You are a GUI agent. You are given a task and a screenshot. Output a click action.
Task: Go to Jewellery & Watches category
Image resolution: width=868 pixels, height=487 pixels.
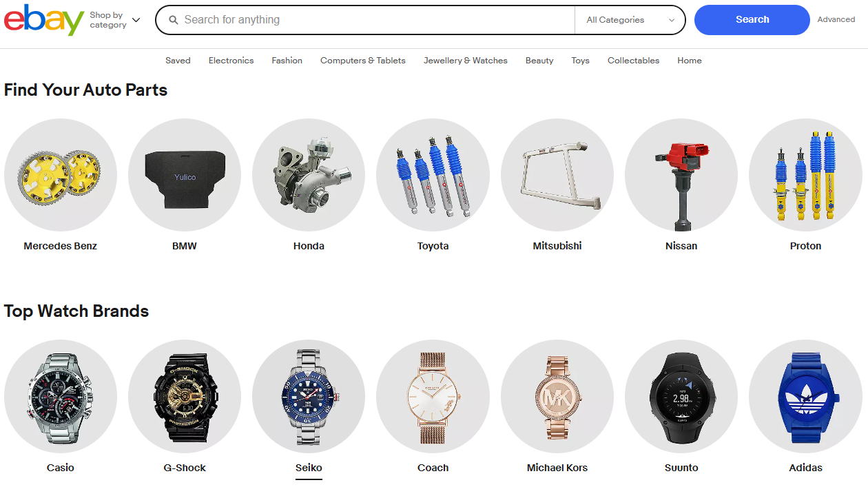(466, 61)
